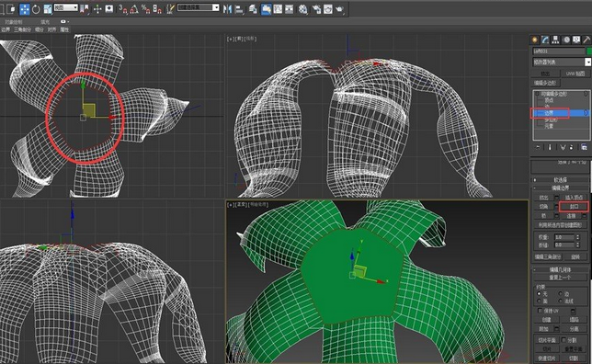The height and width of the screenshot is (364, 592).
Task: Click the 权重 weight value field
Action: click(564, 237)
